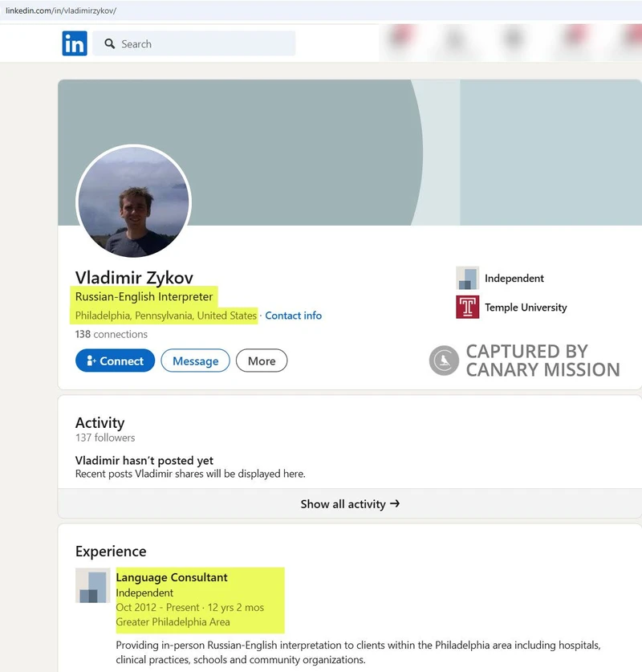Expand Show all activity
Screen dimensions: 642x672
pyautogui.click(x=351, y=504)
